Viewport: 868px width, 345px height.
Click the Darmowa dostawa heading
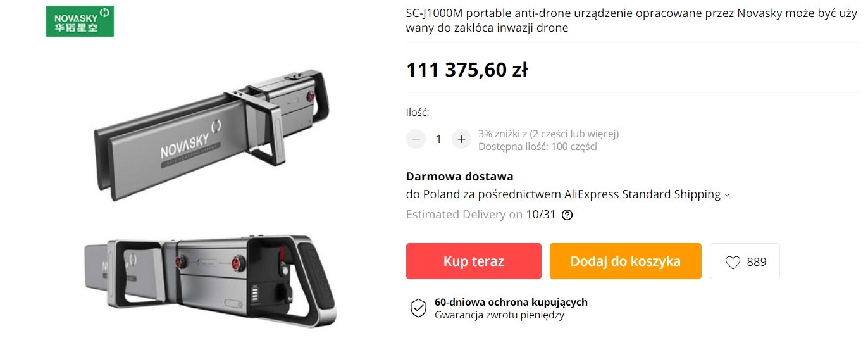point(459,177)
